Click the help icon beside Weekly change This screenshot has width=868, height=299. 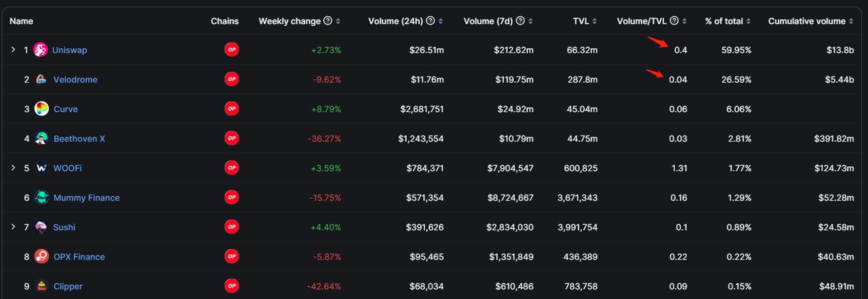(328, 21)
